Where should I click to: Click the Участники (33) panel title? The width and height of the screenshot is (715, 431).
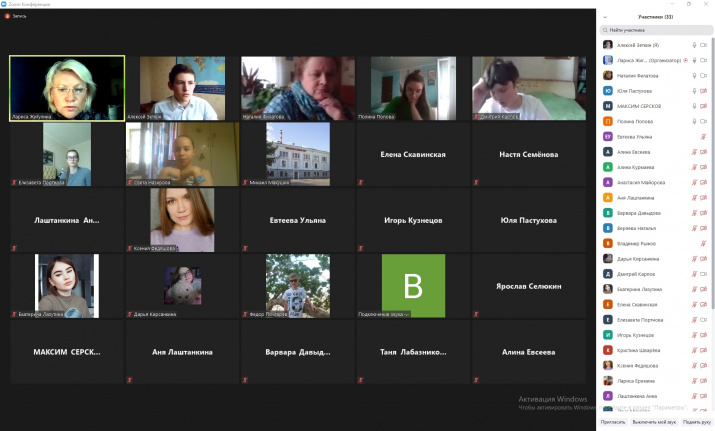coord(655,17)
